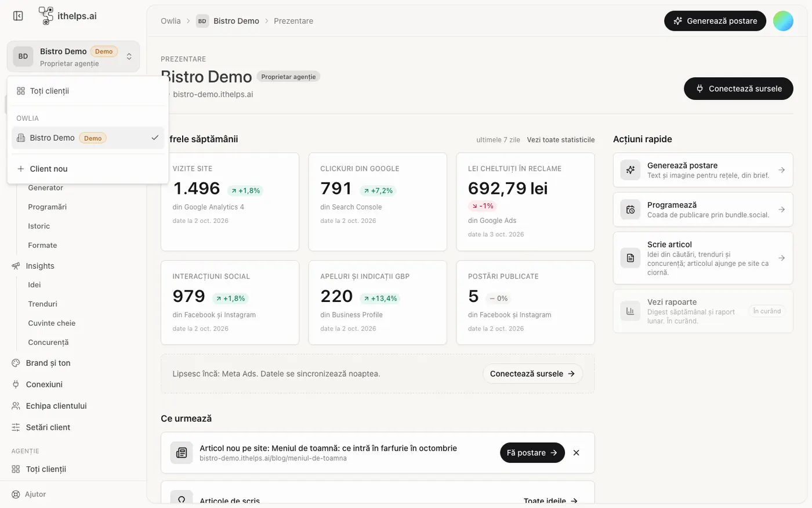Dismiss the Articol nou pe site card
This screenshot has width=812, height=508.
click(x=576, y=453)
